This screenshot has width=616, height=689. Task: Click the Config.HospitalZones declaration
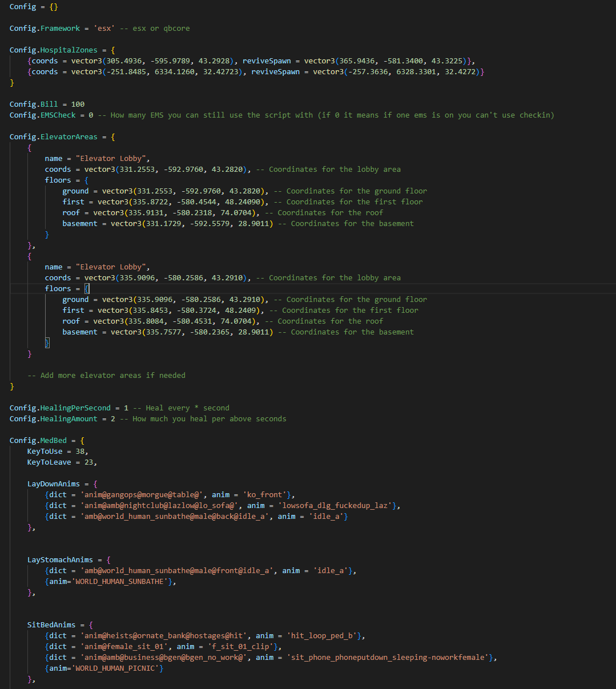tap(49, 50)
